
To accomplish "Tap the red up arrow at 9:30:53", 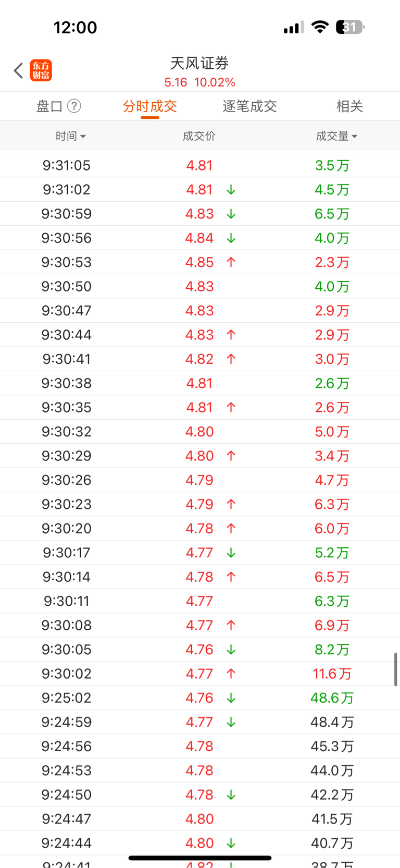I will (x=231, y=262).
